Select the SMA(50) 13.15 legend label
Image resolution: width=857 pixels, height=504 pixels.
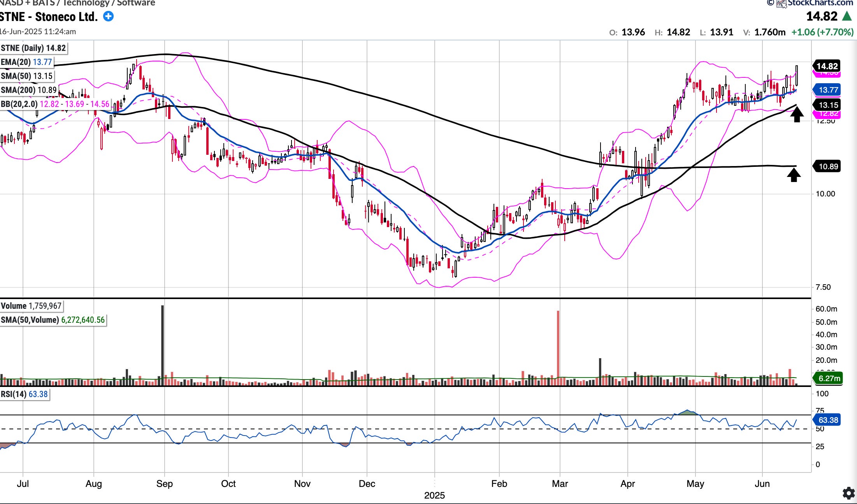coord(26,76)
